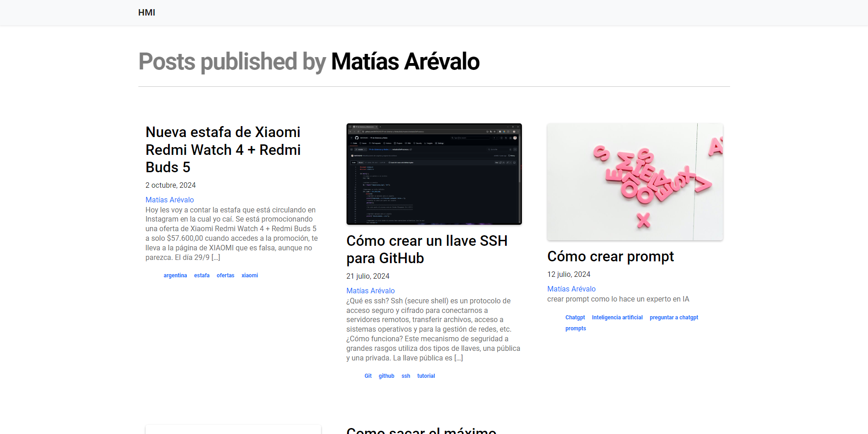Open the Xiaomi Redmi Watch 4 scam post title
Viewport: 868px width, 434px height.
point(223,150)
